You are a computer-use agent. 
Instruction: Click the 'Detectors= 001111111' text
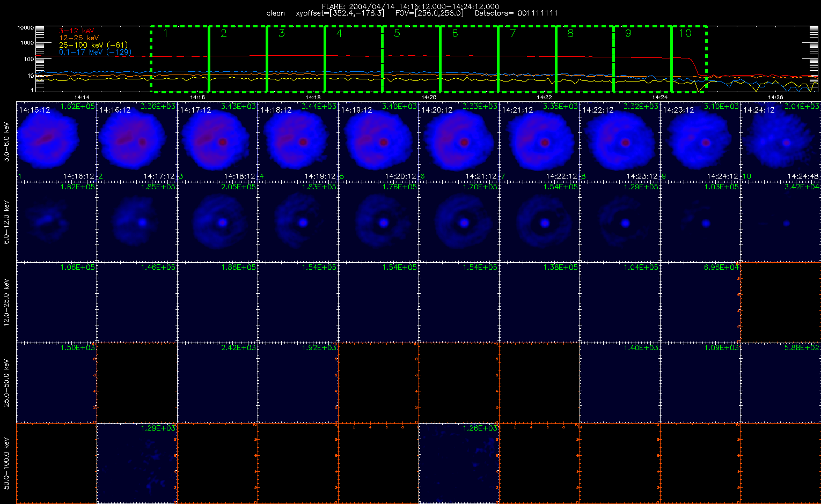click(516, 13)
